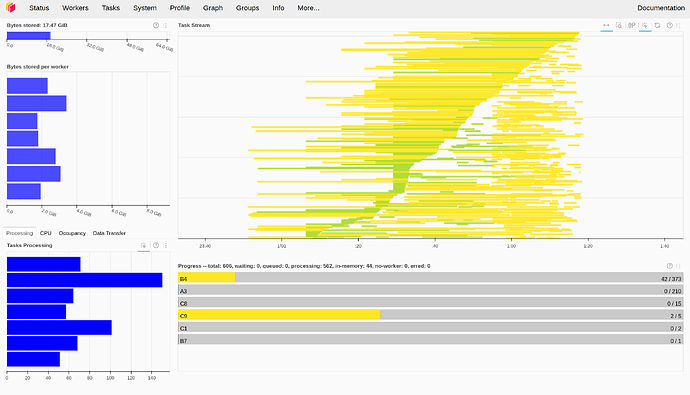Click the A3 progress bar
The width and height of the screenshot is (690, 395).
pyautogui.click(x=430, y=290)
